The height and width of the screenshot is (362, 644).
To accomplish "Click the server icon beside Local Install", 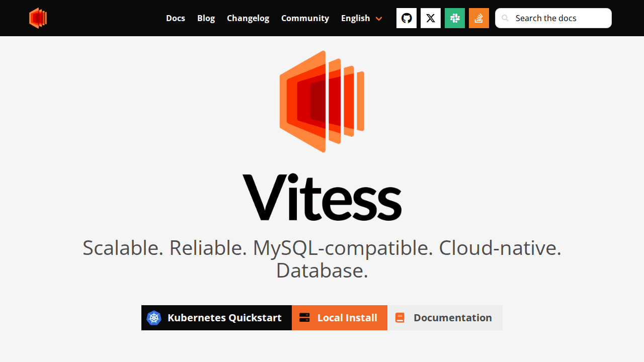I will [x=304, y=318].
